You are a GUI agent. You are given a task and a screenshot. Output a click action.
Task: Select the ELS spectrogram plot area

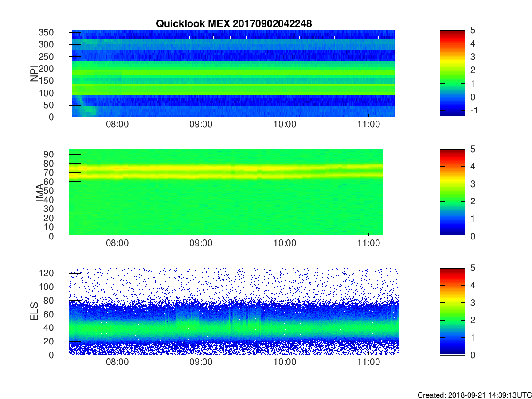pyautogui.click(x=234, y=311)
